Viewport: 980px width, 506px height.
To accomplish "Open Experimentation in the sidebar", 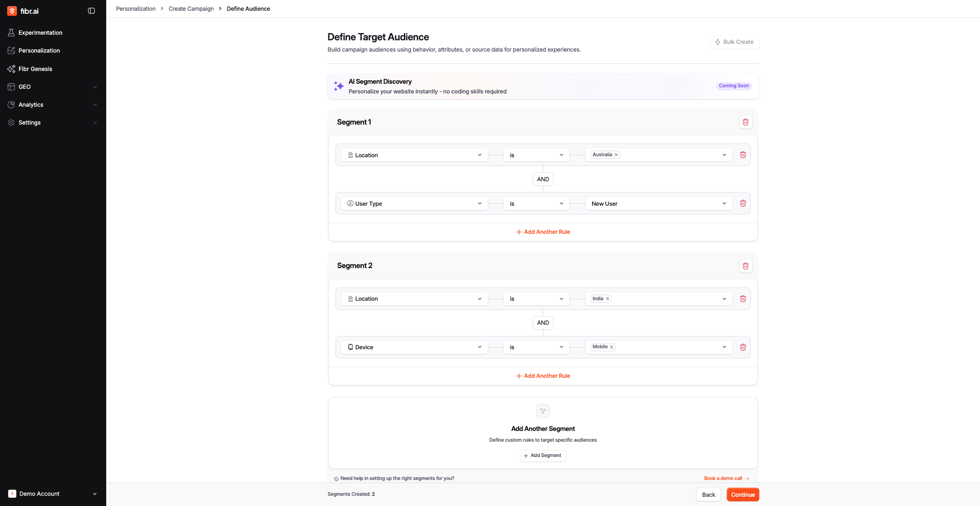I will [40, 33].
